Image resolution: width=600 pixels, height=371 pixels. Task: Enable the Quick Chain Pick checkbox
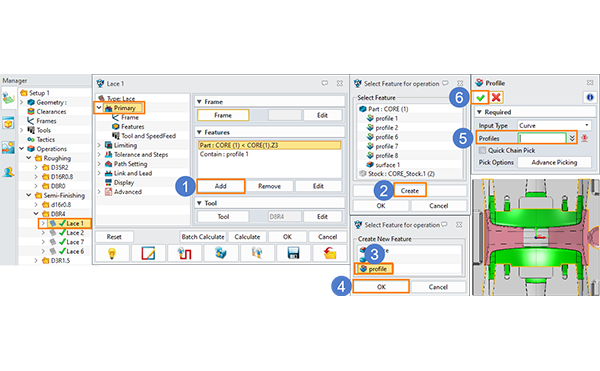[x=483, y=150]
